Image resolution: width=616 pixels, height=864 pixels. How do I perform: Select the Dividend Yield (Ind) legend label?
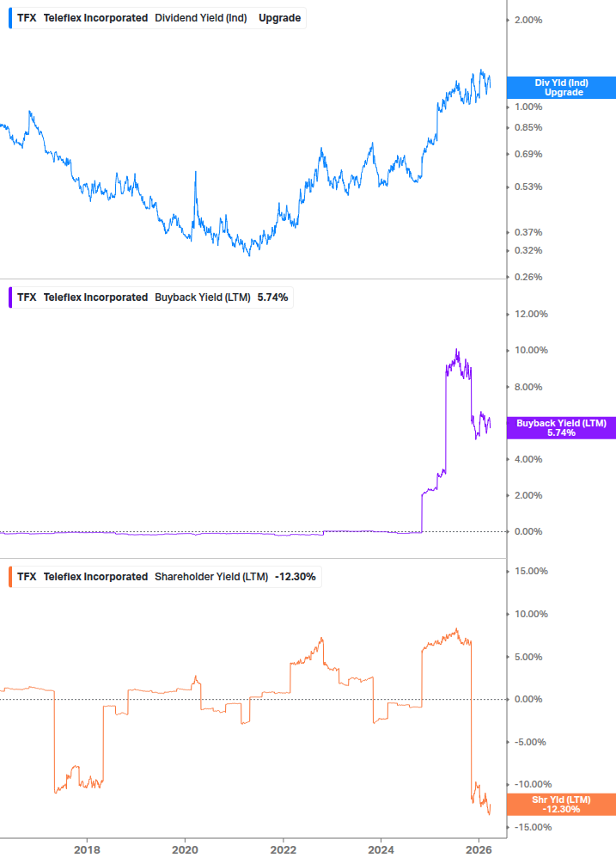click(x=200, y=18)
